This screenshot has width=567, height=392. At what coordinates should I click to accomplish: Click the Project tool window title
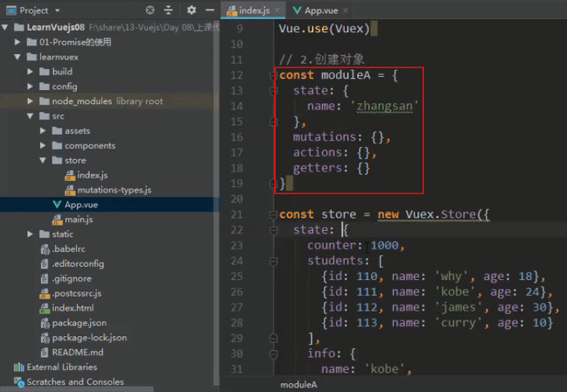34,10
